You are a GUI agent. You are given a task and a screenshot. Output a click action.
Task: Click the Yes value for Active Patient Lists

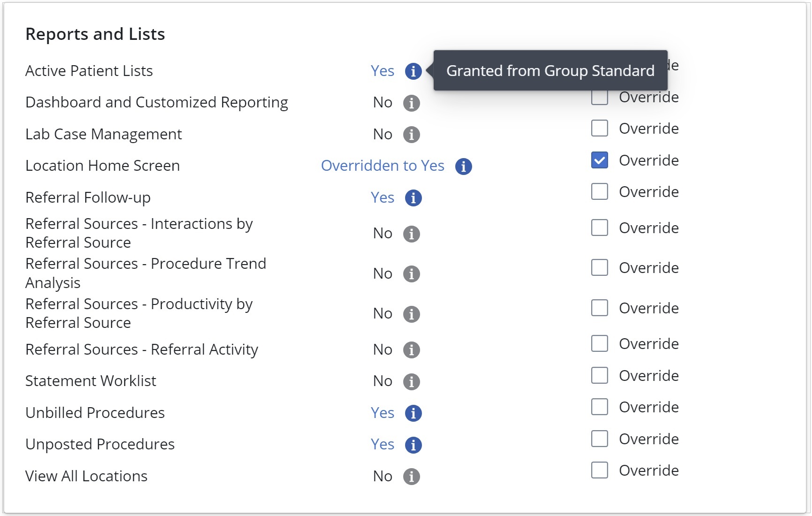tap(383, 71)
